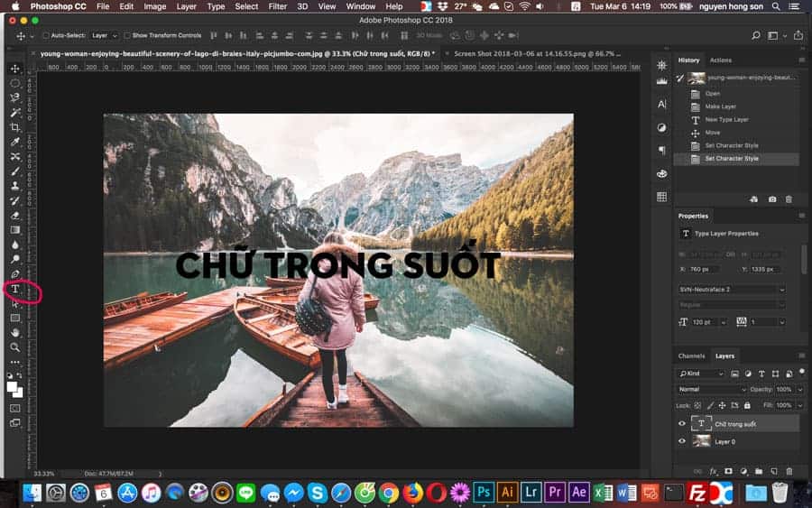812x508 pixels.
Task: Choose the Magic Wand tool
Action: pos(15,113)
